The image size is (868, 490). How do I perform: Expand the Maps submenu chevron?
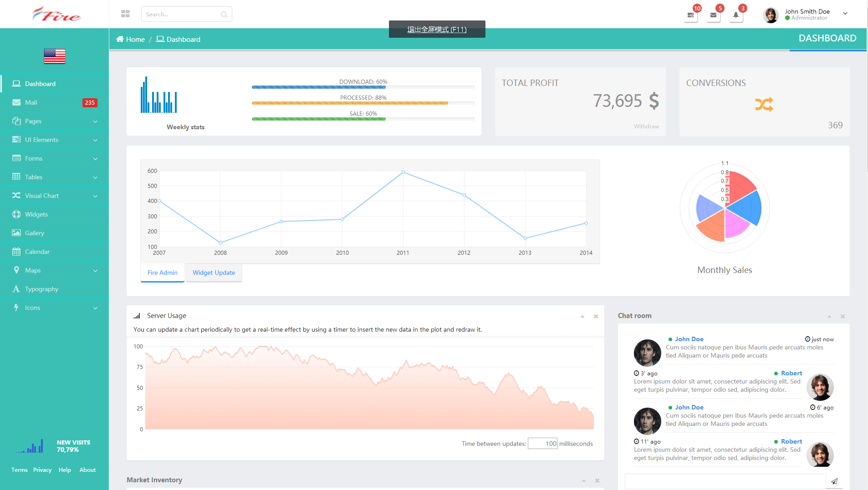[x=95, y=271]
